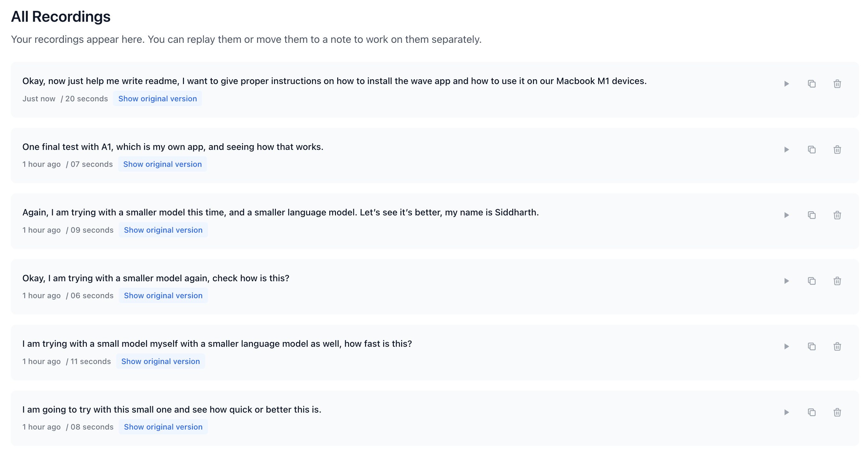The height and width of the screenshot is (450, 868).
Task: Show original version of the 11 seconds recording
Action: 160,361
